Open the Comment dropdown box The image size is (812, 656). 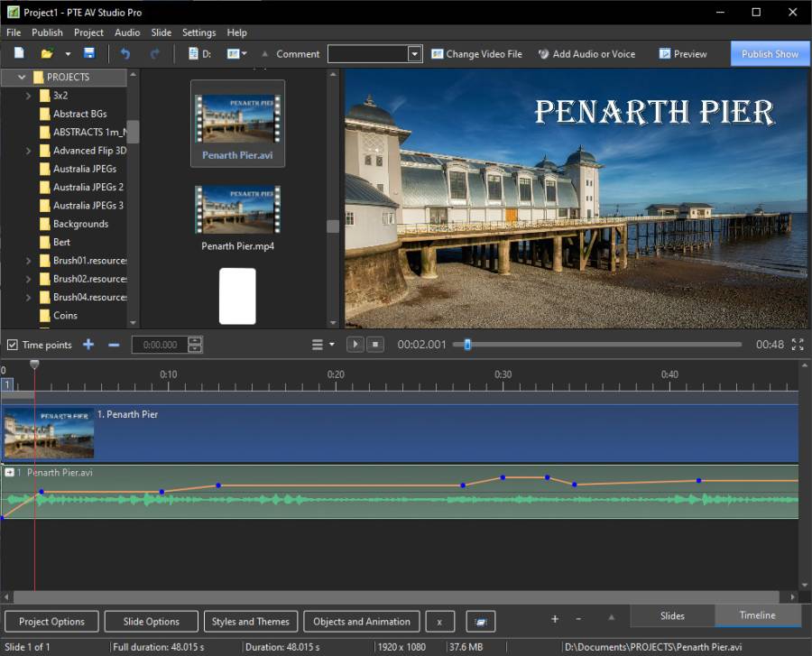click(x=414, y=54)
